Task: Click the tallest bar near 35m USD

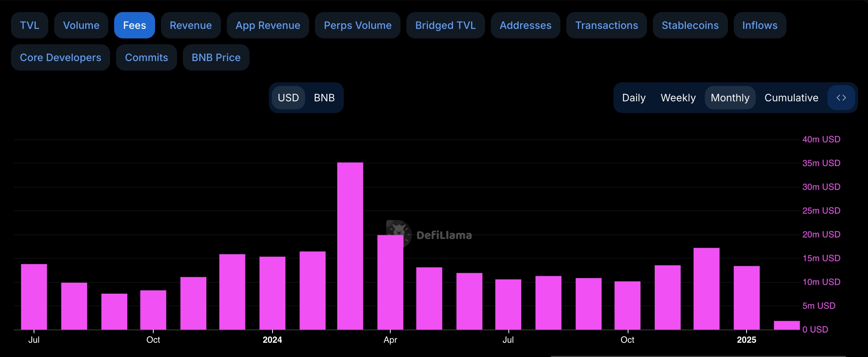Action: coord(350,246)
